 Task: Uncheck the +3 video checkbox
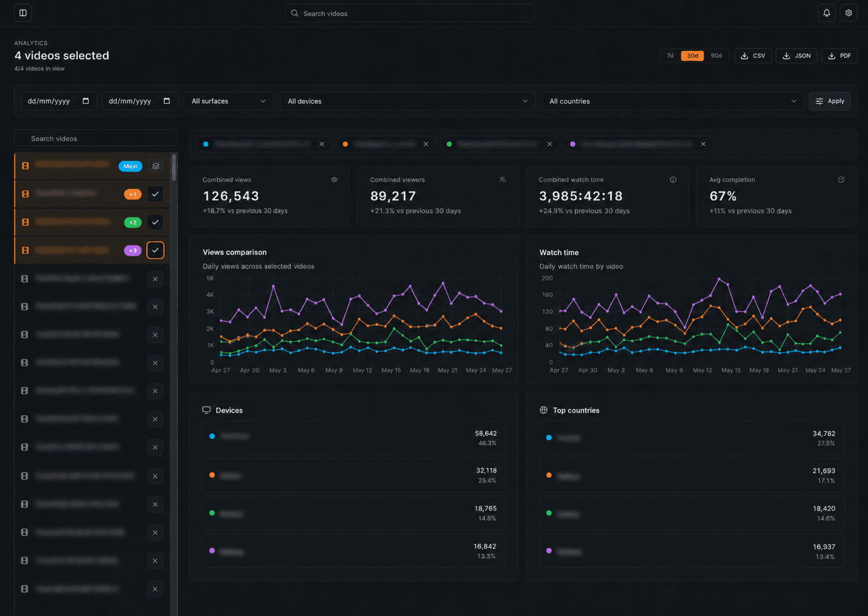(155, 250)
